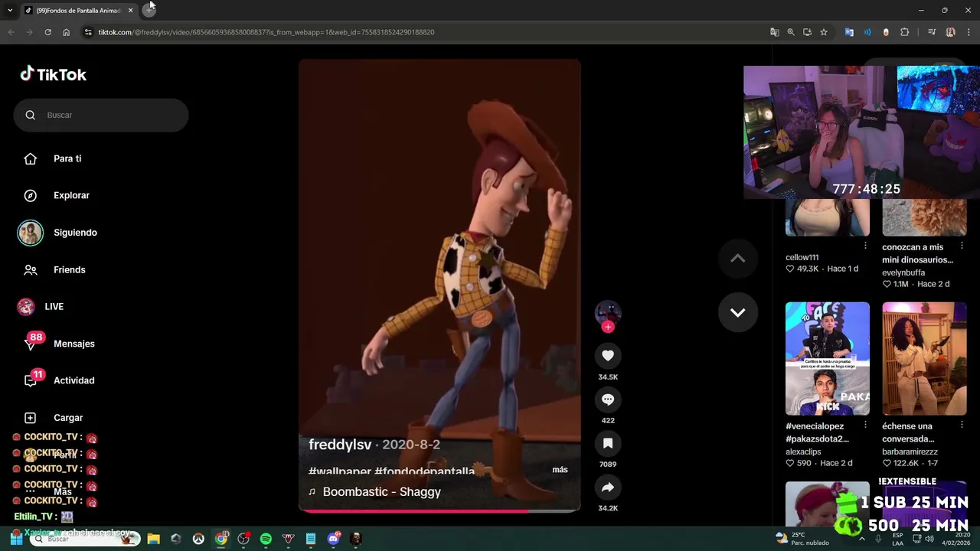Click the TikTok logo

point(53,74)
